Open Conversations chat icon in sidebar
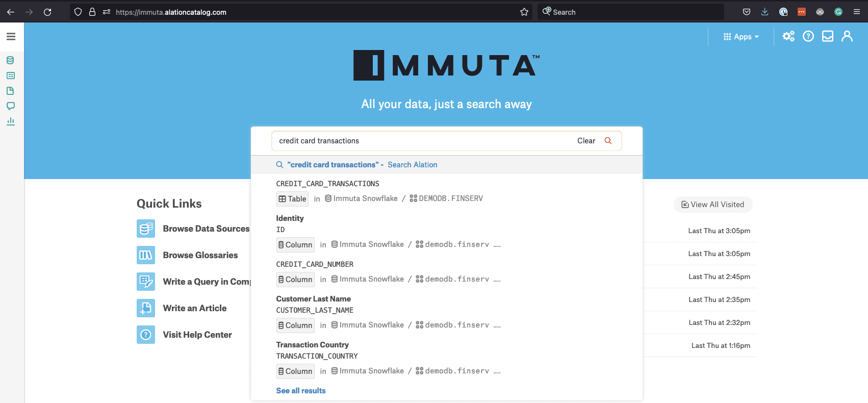Viewport: 868px width, 403px height. [x=10, y=106]
